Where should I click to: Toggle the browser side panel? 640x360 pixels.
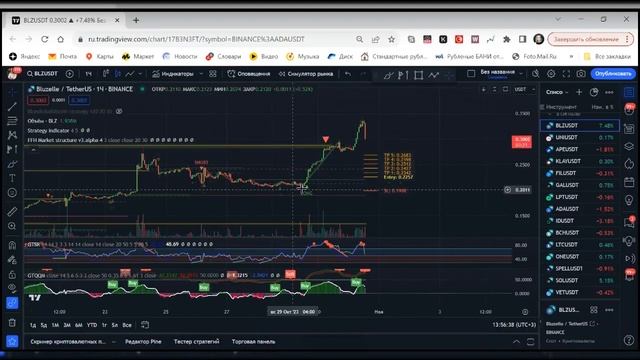tap(522, 39)
